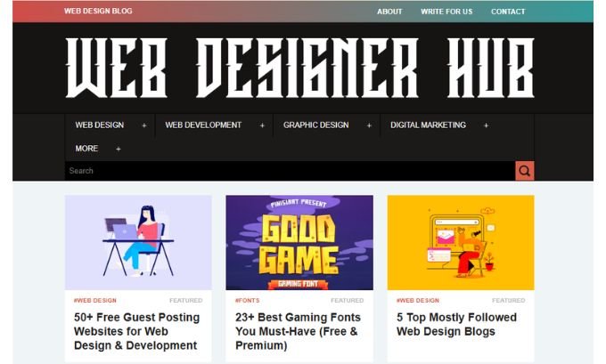Open 50+ Free Guest Posting Websites article
606x364 pixels.
[137, 331]
